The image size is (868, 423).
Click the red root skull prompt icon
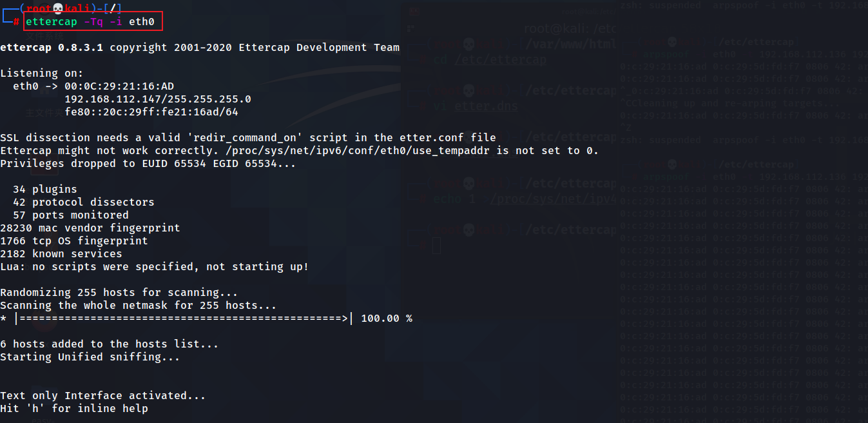click(57, 8)
